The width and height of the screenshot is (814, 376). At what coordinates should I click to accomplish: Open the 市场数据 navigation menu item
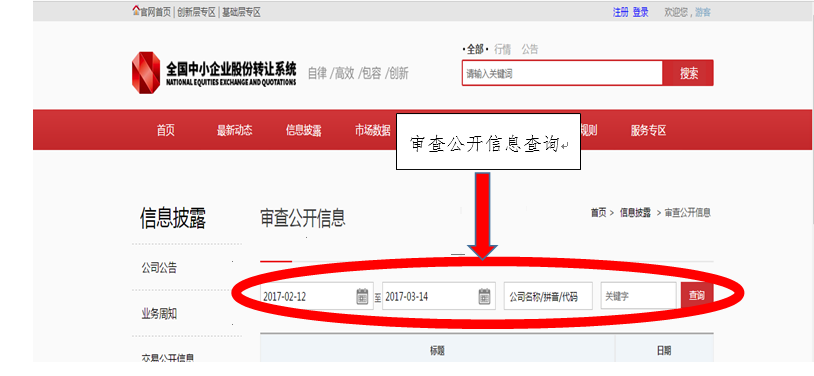click(x=373, y=130)
